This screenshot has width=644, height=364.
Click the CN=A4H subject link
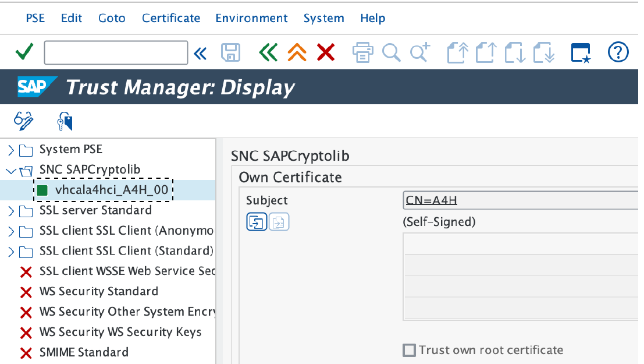click(x=432, y=200)
